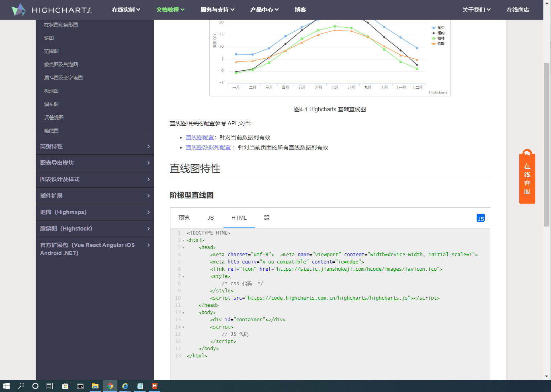Open the 直线图数据列配置 API link
Image resolution: width=551 pixels, height=392 pixels.
click(208, 147)
